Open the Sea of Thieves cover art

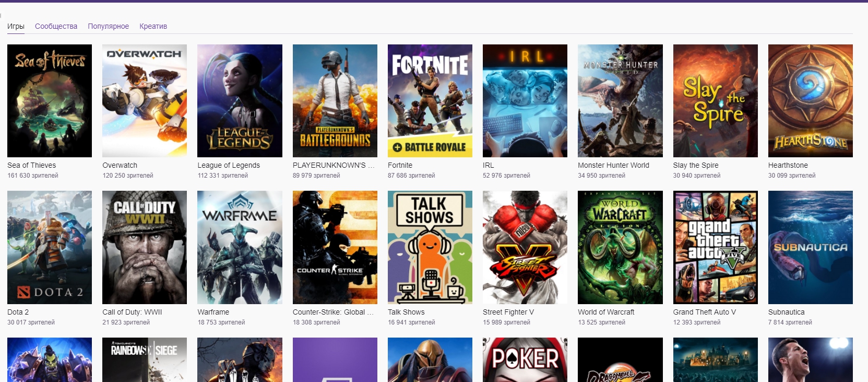[x=50, y=101]
